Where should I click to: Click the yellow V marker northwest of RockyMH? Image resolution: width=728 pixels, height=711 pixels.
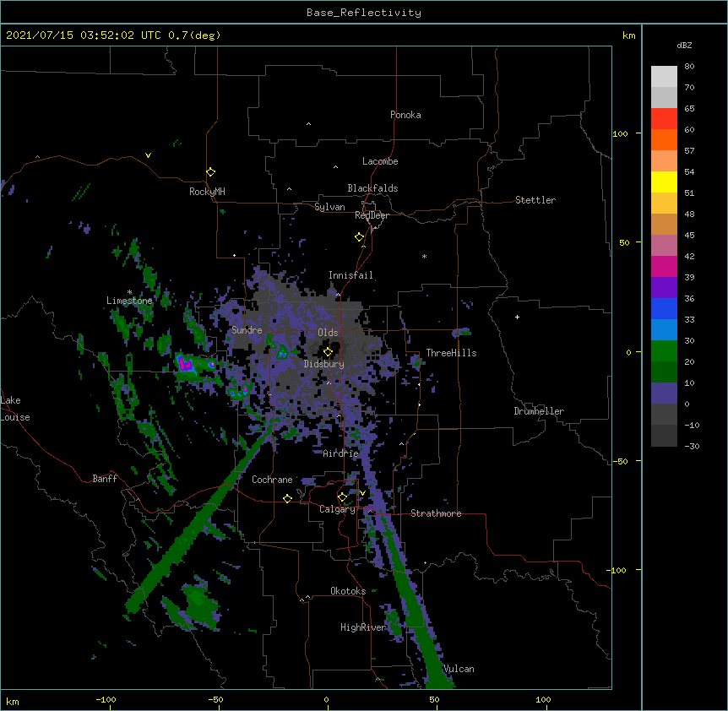[x=148, y=155]
